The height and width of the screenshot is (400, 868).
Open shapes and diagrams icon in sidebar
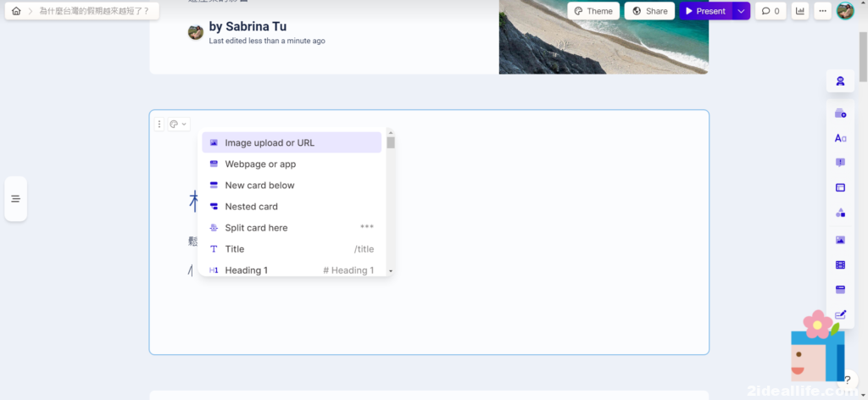click(x=840, y=213)
